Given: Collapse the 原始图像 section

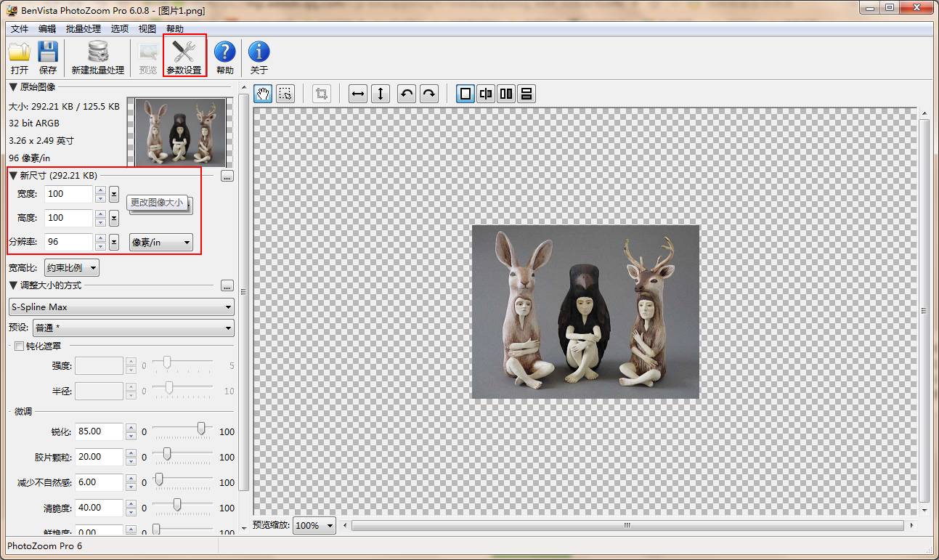Looking at the screenshot, I should point(12,87).
